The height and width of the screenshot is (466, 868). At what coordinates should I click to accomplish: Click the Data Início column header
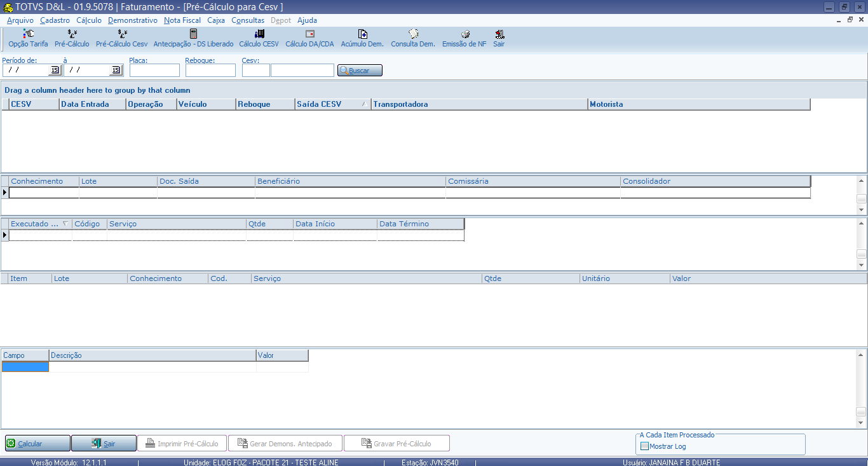[x=336, y=224]
